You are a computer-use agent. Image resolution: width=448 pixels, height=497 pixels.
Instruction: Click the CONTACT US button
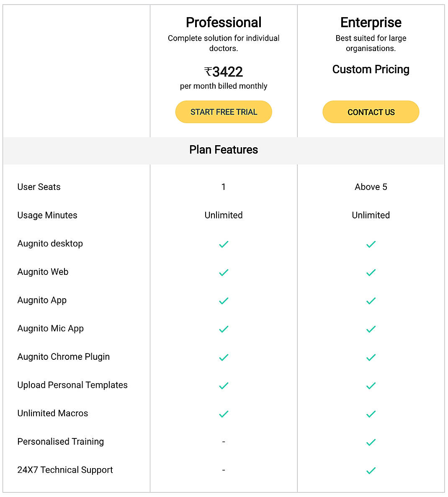[x=371, y=112]
